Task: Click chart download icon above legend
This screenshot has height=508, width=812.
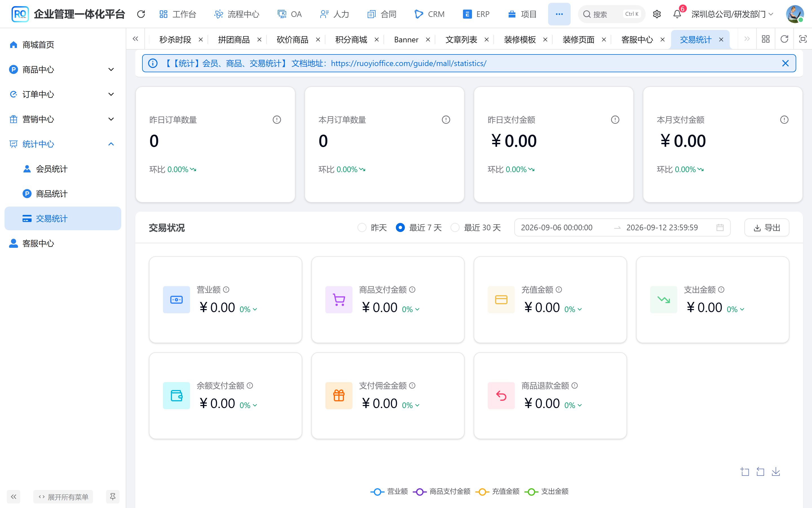Action: [776, 472]
